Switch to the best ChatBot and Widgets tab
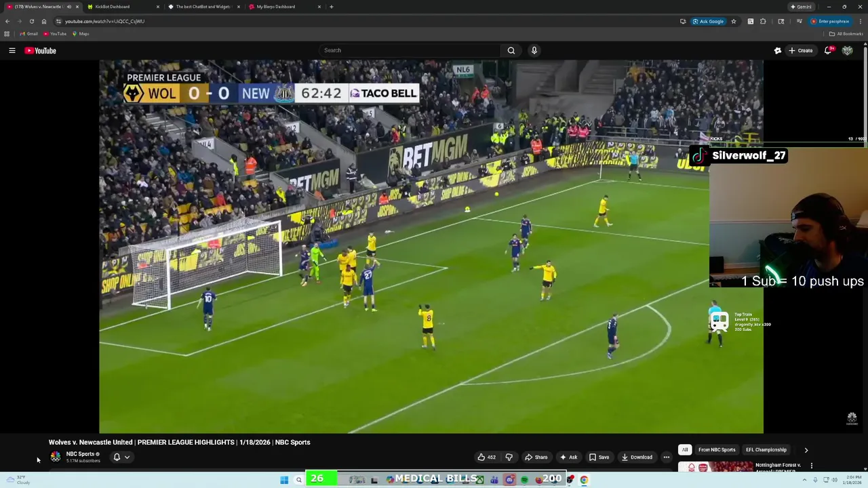 pos(203,7)
